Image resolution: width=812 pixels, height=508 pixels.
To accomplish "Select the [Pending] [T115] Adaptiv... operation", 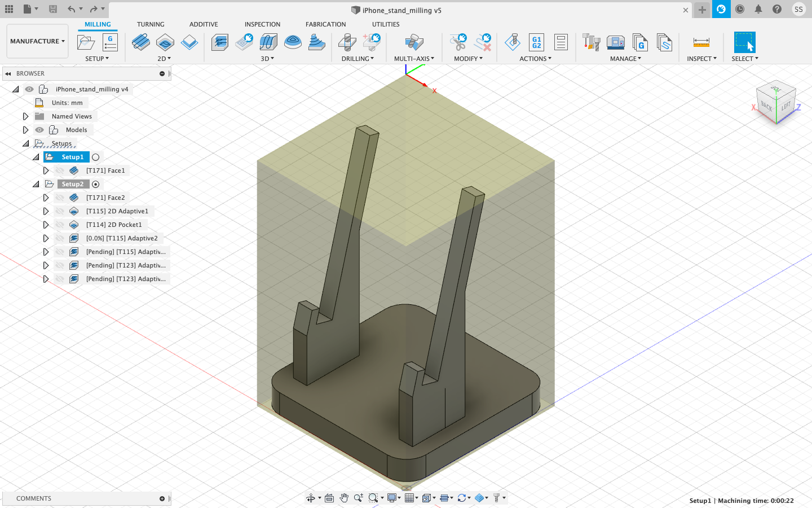I will pyautogui.click(x=126, y=252).
